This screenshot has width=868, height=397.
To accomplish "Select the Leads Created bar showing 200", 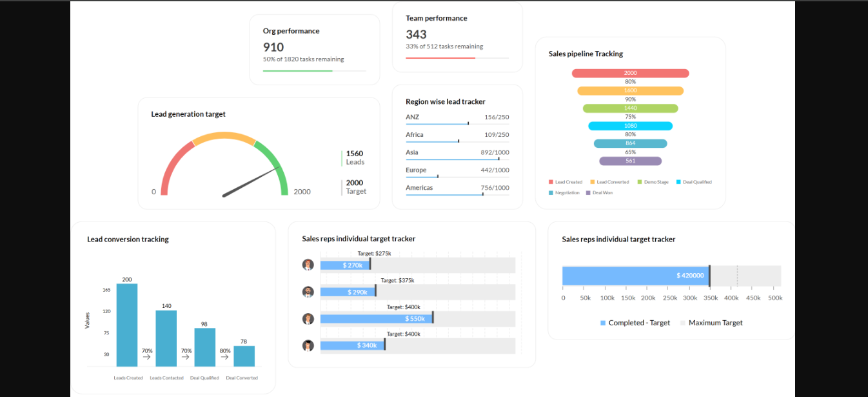I will point(127,325).
